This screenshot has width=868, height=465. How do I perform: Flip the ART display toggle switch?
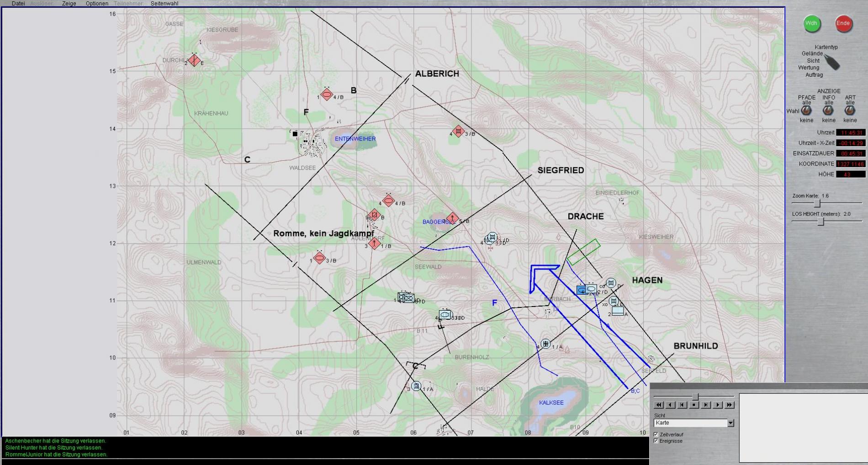tap(850, 111)
